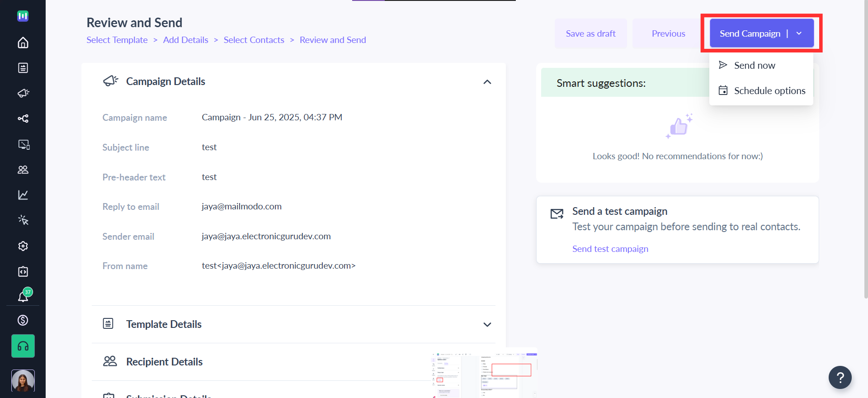Screen dimensions: 868x398
Task: Open the Home icon in sidebar
Action: 23,43
